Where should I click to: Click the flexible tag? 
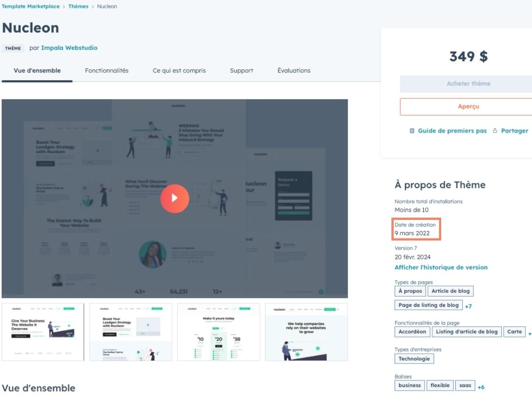pyautogui.click(x=440, y=385)
